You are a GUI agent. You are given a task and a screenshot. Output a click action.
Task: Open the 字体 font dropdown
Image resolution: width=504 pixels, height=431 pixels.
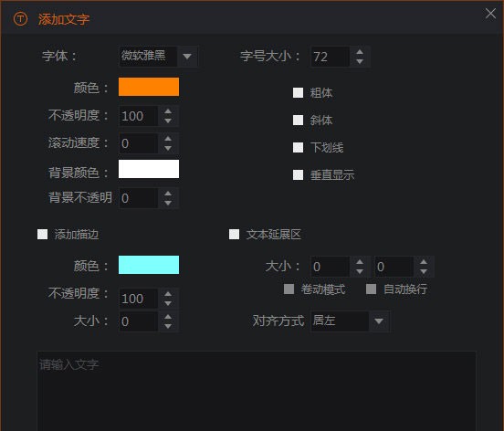(187, 57)
